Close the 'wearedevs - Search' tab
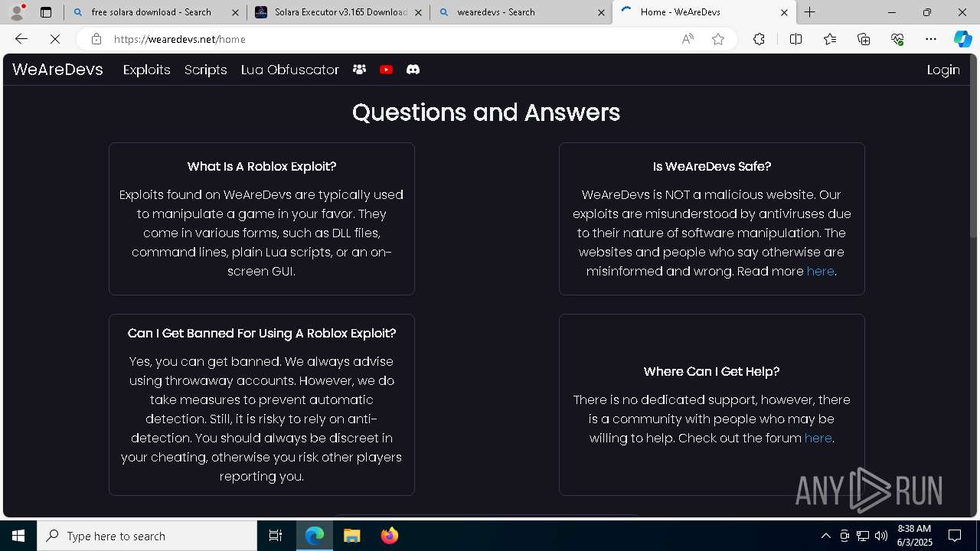Screen dimensions: 980x551 [601, 12]
